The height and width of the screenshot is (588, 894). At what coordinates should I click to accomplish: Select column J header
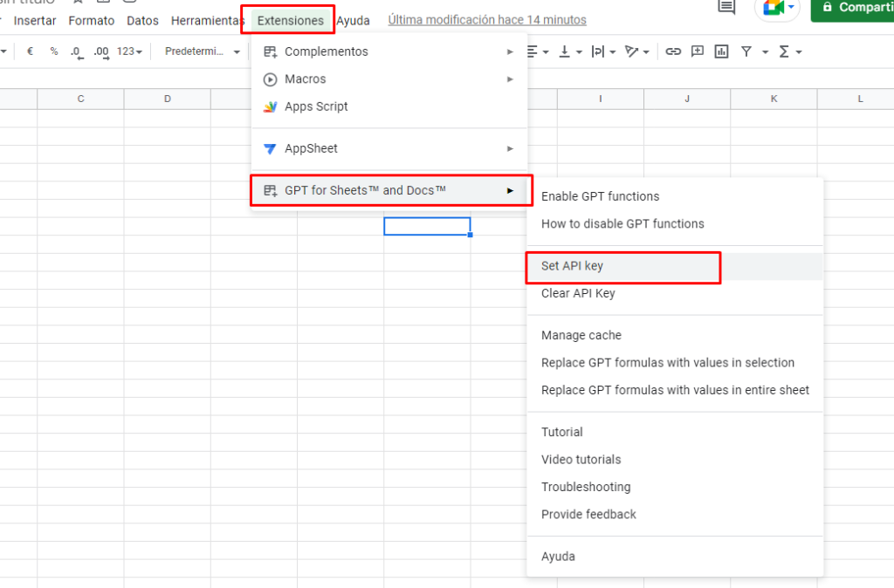tap(687, 99)
